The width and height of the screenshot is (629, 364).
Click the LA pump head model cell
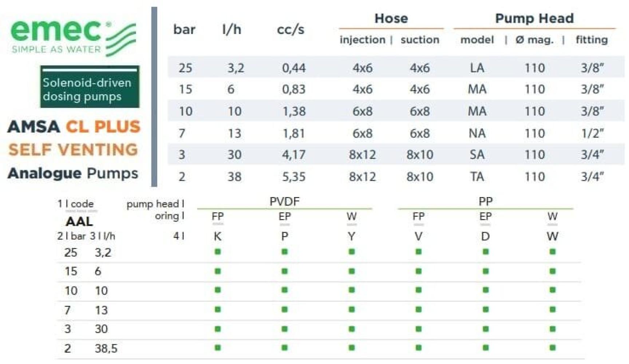point(477,68)
